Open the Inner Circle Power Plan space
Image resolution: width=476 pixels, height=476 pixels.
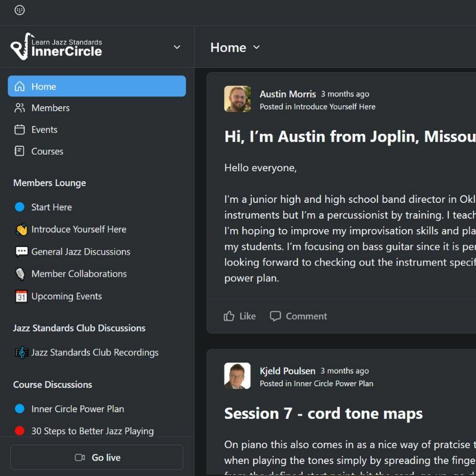click(x=77, y=409)
